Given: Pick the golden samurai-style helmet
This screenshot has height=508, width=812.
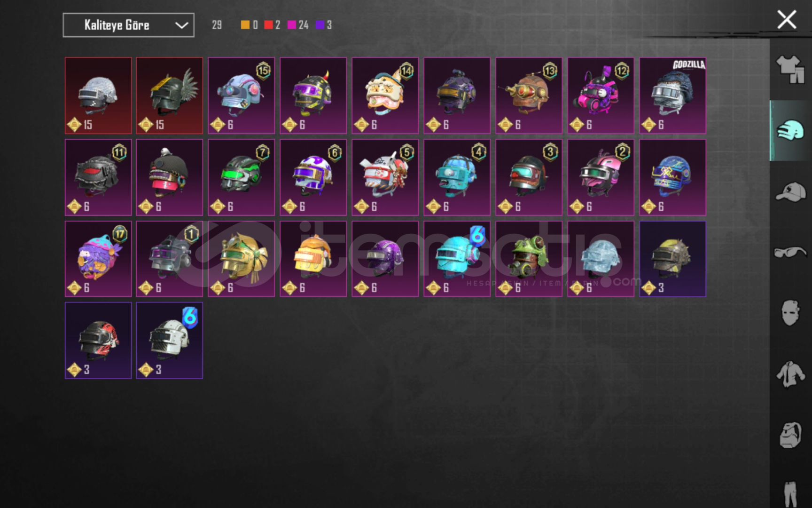Looking at the screenshot, I should click(242, 259).
